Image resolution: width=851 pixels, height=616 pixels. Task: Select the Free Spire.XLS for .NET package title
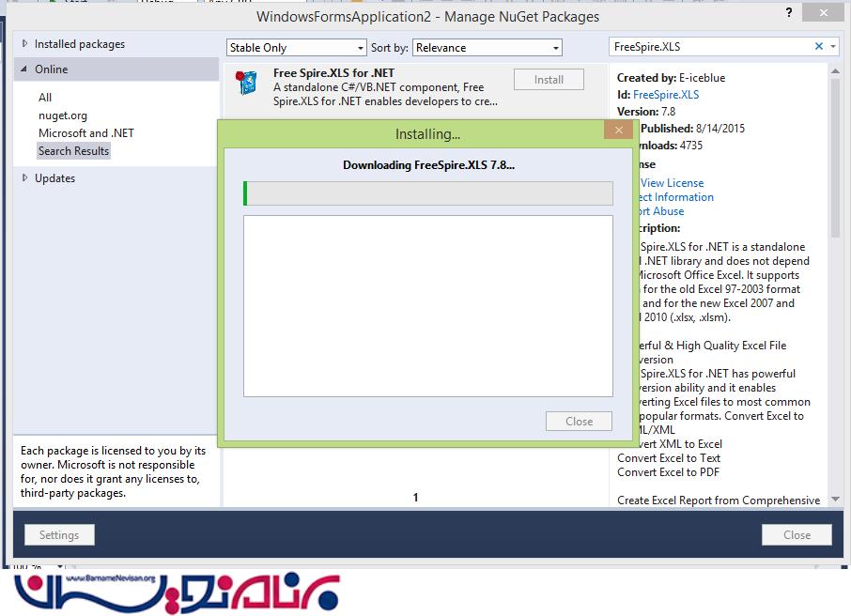pos(333,72)
